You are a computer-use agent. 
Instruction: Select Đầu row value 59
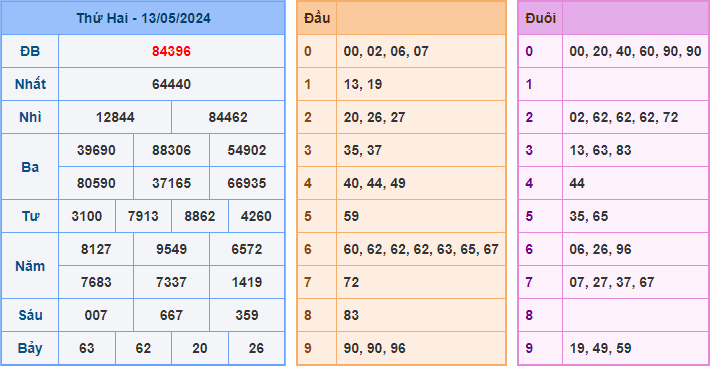click(x=351, y=216)
